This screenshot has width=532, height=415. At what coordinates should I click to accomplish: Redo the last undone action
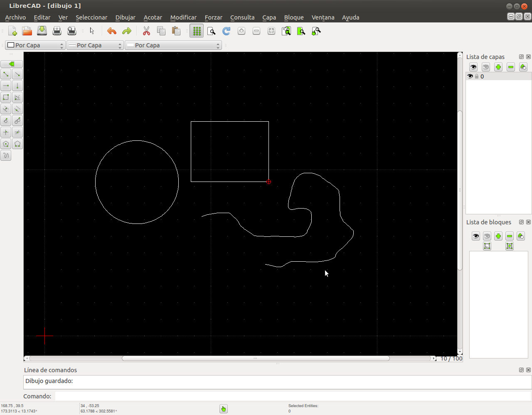pos(127,31)
